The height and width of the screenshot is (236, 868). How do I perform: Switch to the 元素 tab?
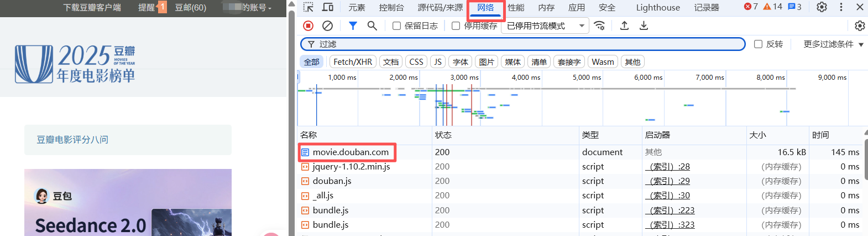[x=357, y=7]
